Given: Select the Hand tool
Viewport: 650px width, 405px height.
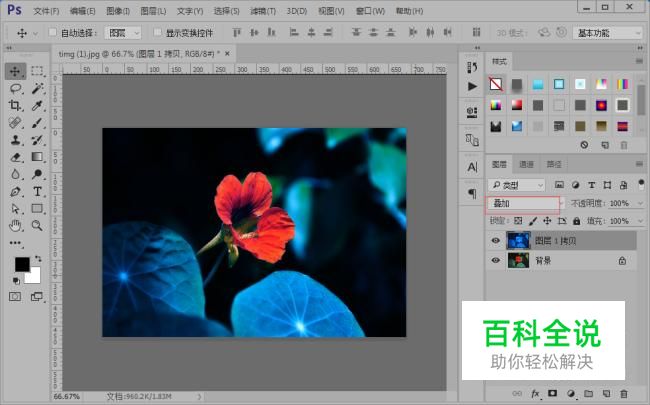Looking at the screenshot, I should 15,226.
